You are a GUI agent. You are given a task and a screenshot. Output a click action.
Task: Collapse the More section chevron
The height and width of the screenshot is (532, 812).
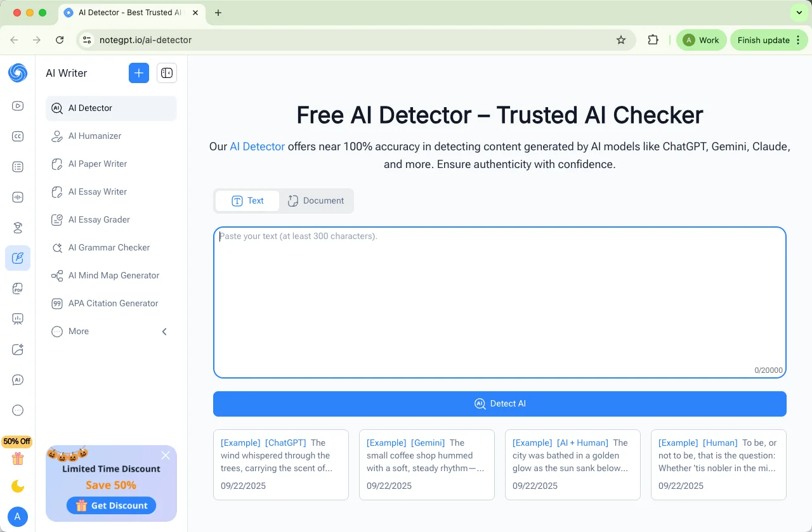click(164, 332)
